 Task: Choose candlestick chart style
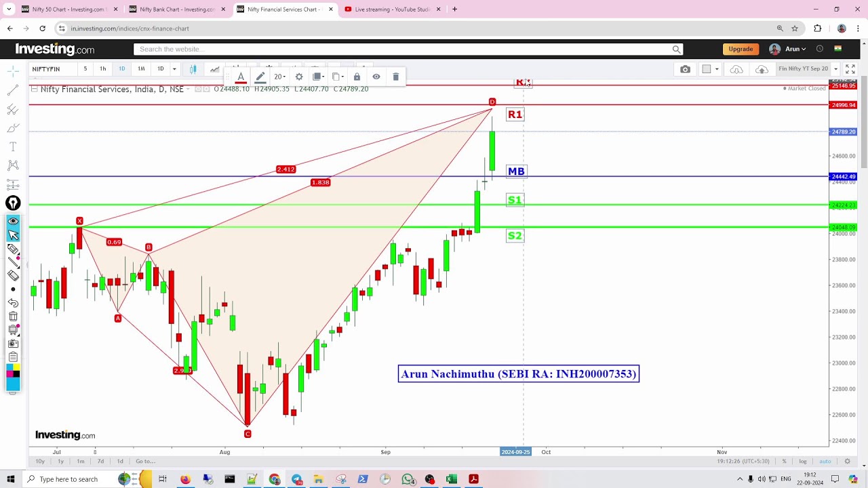(x=193, y=69)
